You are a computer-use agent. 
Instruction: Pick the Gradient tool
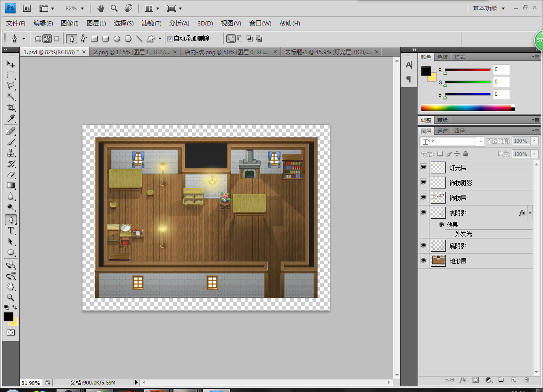[x=11, y=185]
